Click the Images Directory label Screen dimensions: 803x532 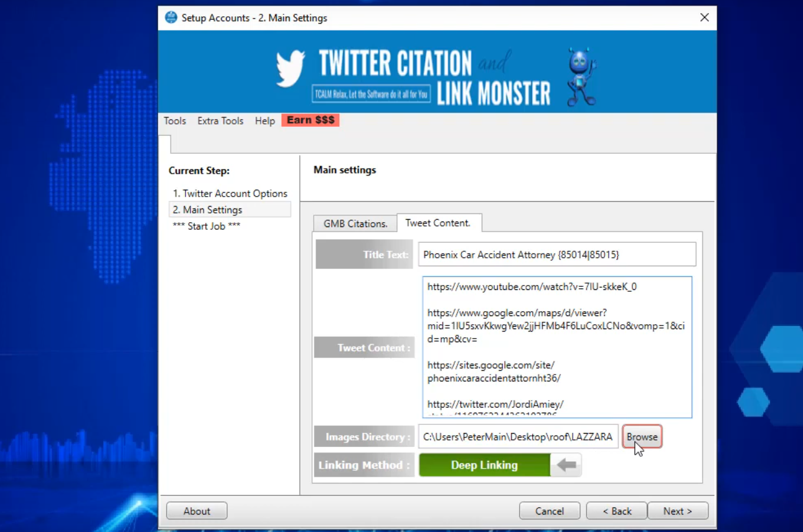point(364,437)
